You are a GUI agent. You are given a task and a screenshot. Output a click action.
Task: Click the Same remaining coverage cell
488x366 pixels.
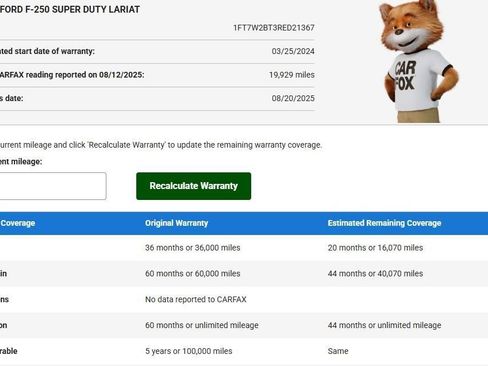[x=338, y=351]
